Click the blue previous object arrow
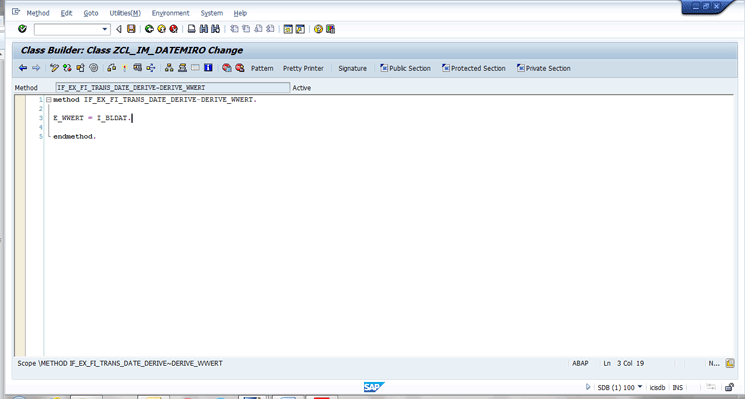The height and width of the screenshot is (399, 745). [23, 68]
